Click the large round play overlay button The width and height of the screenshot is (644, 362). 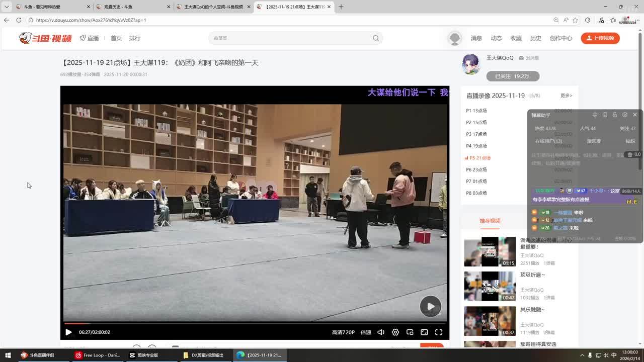(431, 306)
